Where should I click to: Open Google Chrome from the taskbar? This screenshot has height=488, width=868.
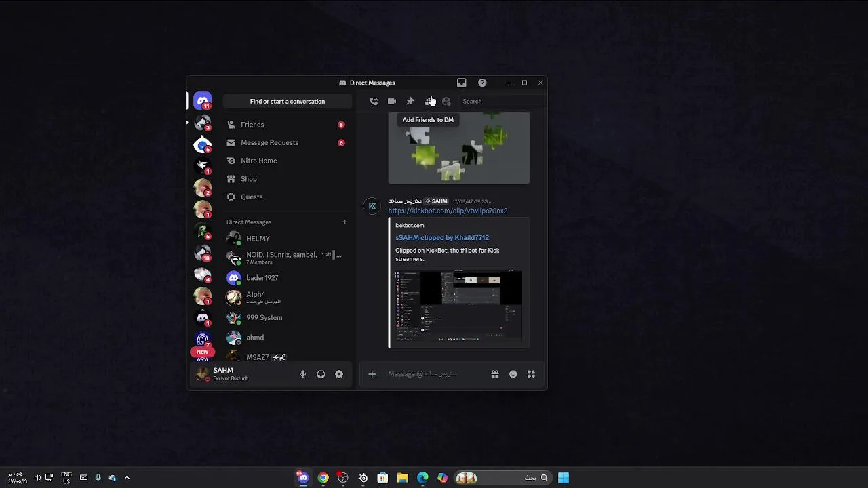tap(323, 478)
